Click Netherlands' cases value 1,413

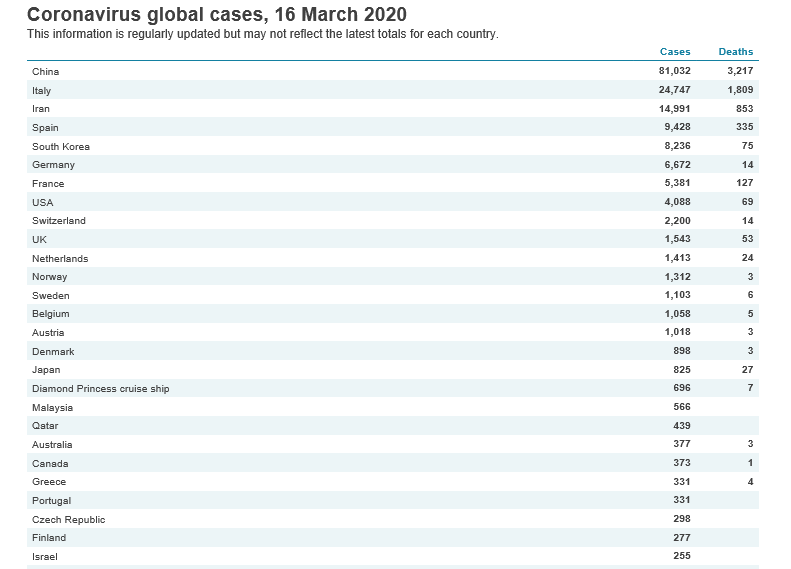click(677, 258)
